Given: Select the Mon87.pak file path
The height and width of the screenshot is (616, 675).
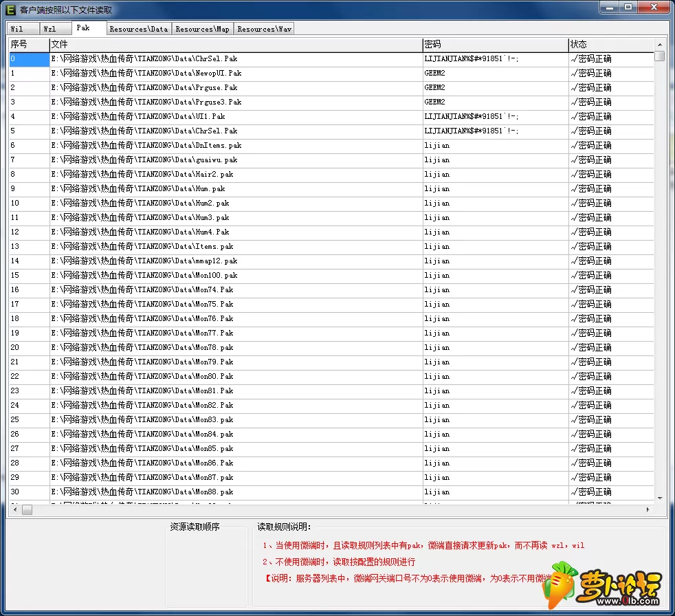Looking at the screenshot, I should pyautogui.click(x=142, y=477).
